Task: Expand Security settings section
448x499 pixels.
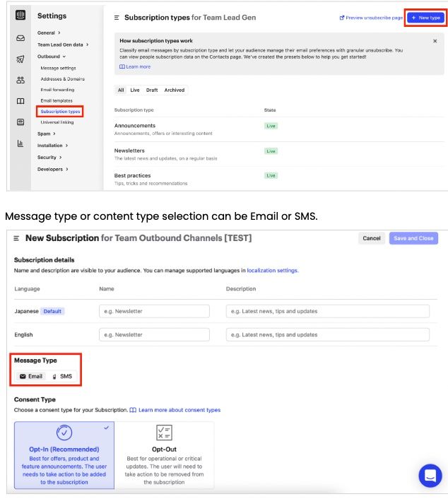Action: click(49, 157)
